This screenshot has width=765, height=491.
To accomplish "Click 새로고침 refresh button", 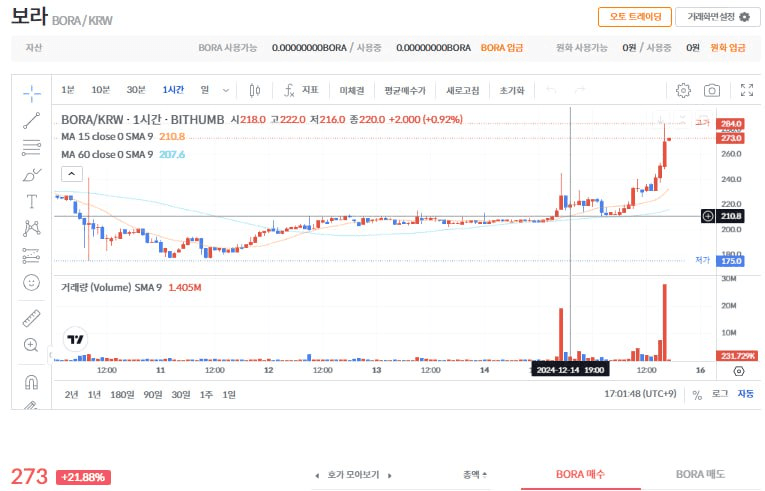I will coord(463,90).
